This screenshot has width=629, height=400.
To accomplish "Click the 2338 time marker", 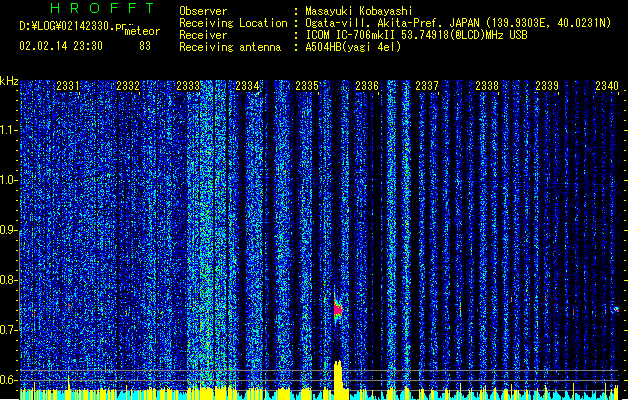I will coord(487,86).
